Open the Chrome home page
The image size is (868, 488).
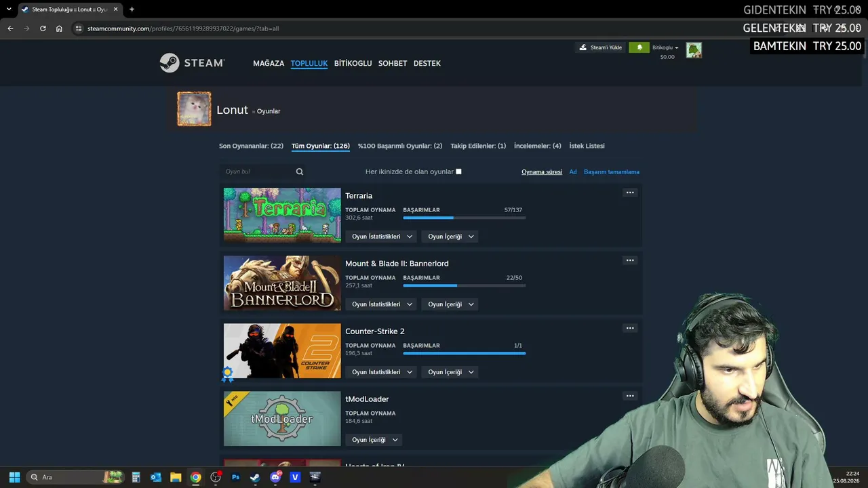[x=59, y=28]
